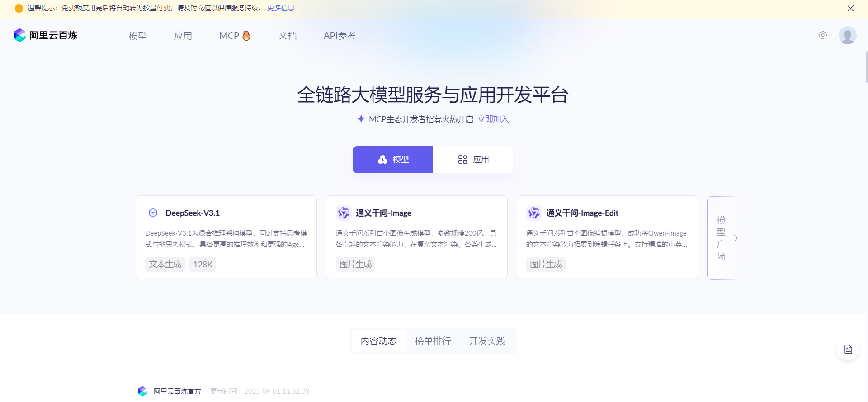The width and height of the screenshot is (868, 402).
Task: Click the 更新时间 2025-09-01 timestamp
Action: (259, 391)
